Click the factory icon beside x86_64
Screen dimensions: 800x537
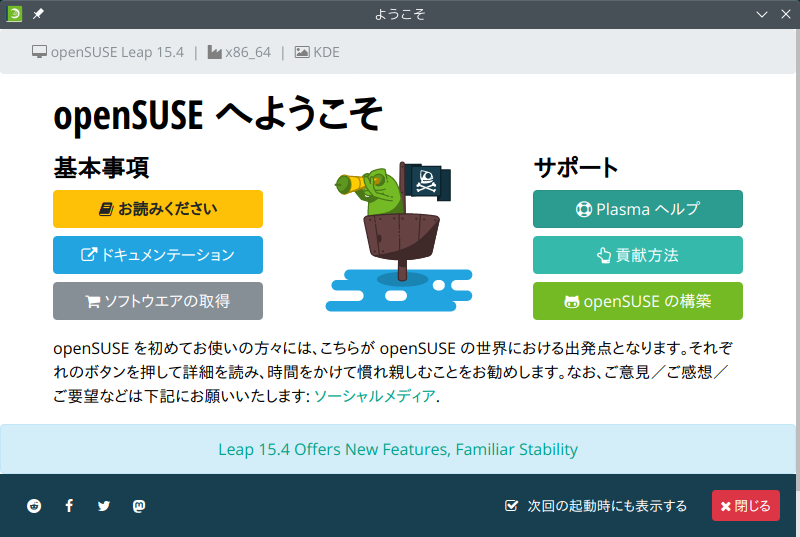point(214,52)
